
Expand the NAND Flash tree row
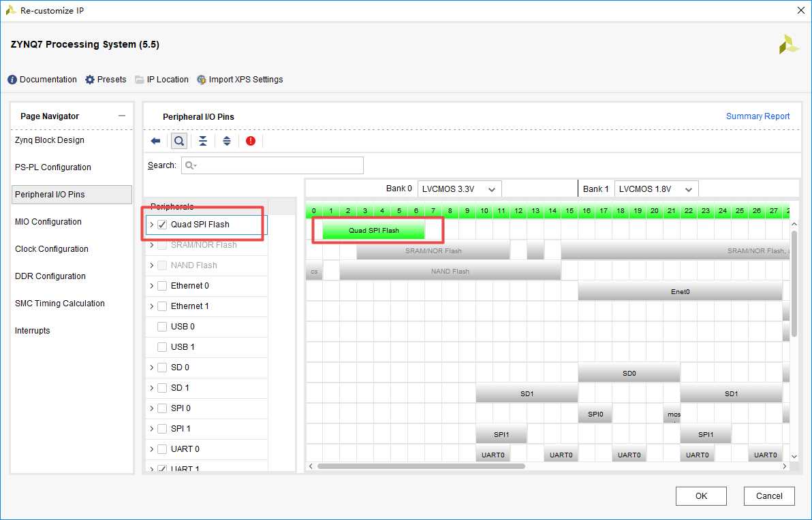pos(152,265)
